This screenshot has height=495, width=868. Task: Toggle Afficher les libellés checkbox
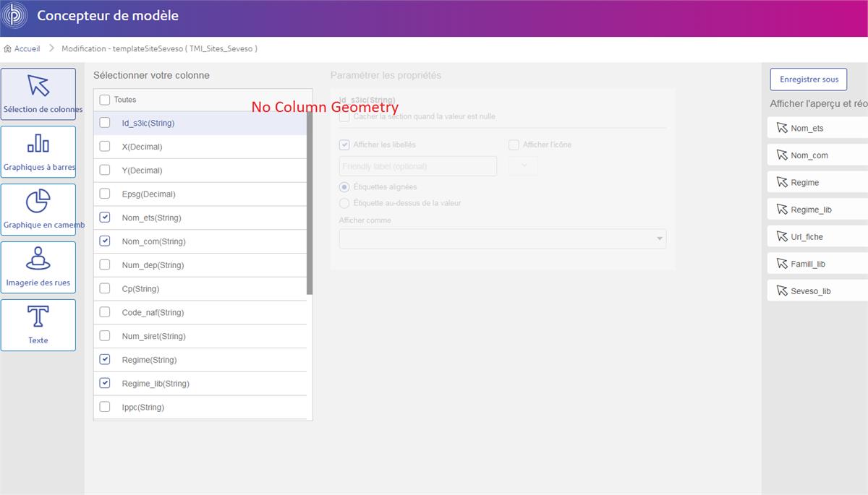(x=344, y=145)
